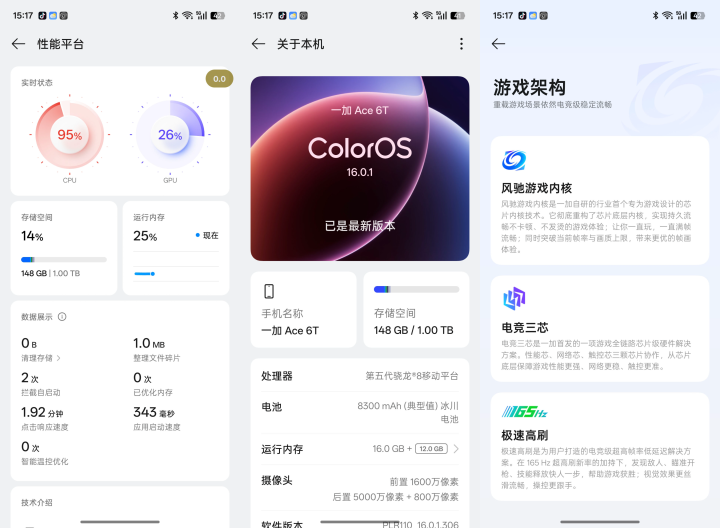Tap the GPU 26% usage gauge
Image resolution: width=720 pixels, height=528 pixels.
(x=170, y=135)
